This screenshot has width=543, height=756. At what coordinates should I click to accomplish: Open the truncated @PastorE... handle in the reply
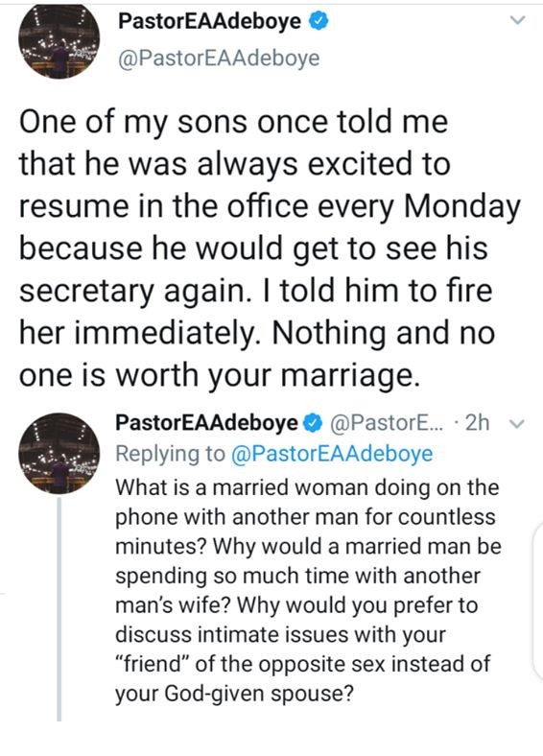click(x=387, y=423)
